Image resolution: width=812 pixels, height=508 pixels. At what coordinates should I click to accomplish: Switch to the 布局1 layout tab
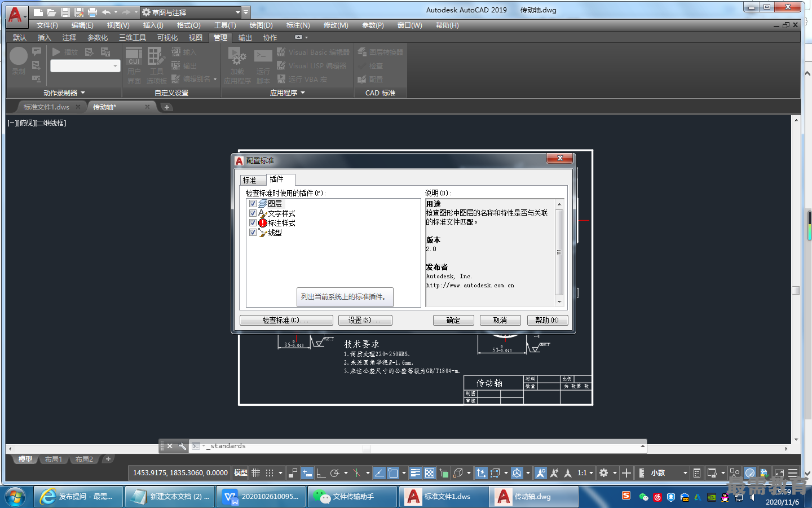tap(54, 459)
